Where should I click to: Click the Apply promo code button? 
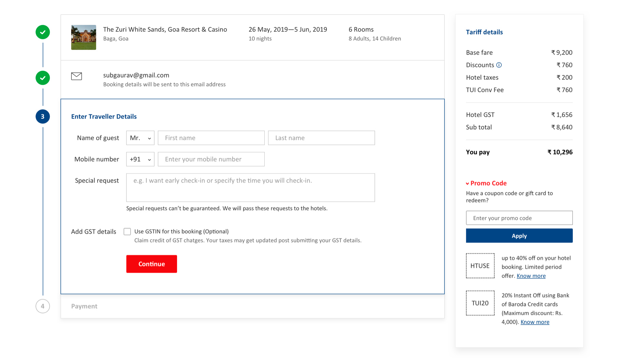click(519, 236)
